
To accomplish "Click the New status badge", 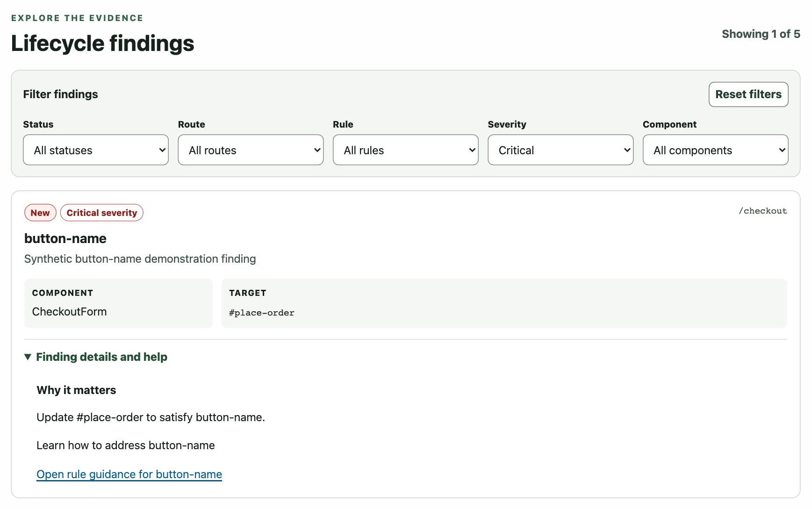I will [40, 213].
